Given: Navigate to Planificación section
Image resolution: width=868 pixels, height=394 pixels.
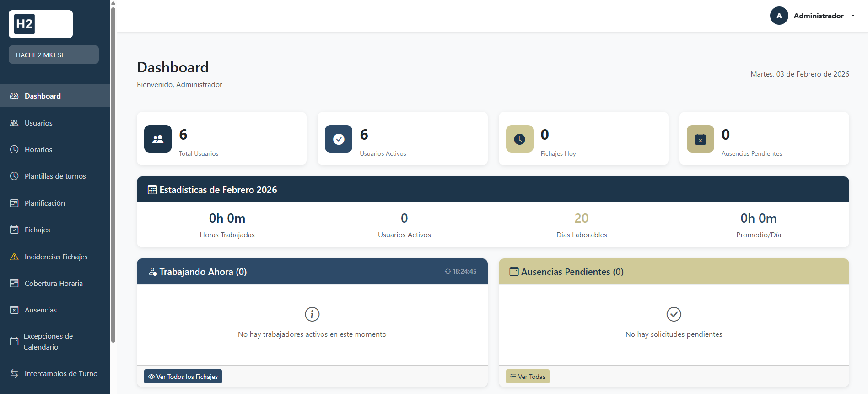Looking at the screenshot, I should pos(44,203).
